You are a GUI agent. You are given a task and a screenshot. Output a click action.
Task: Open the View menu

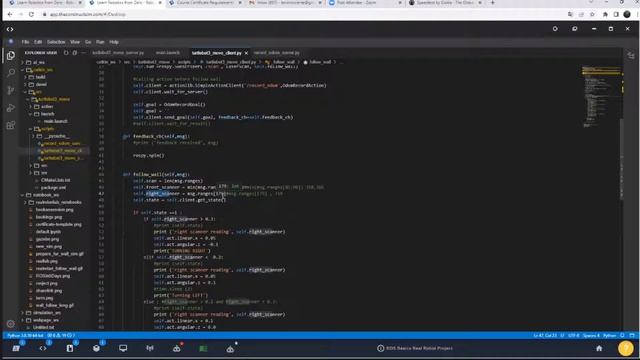pyautogui.click(x=75, y=42)
